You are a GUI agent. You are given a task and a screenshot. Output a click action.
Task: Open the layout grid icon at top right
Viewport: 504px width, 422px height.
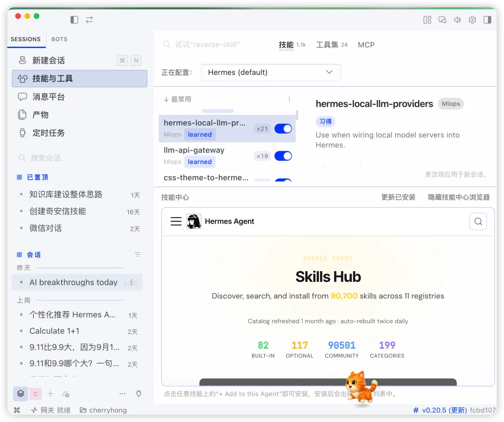coord(427,20)
